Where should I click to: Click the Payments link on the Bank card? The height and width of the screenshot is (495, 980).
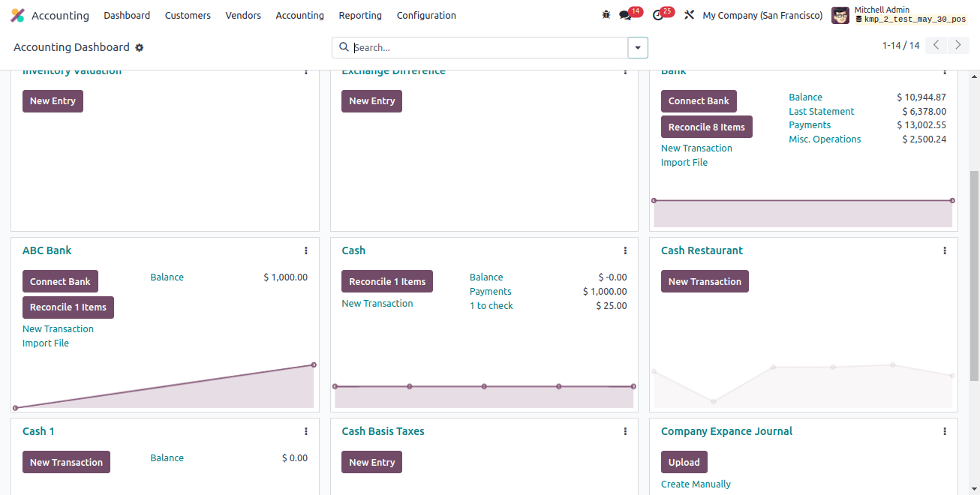(x=810, y=125)
